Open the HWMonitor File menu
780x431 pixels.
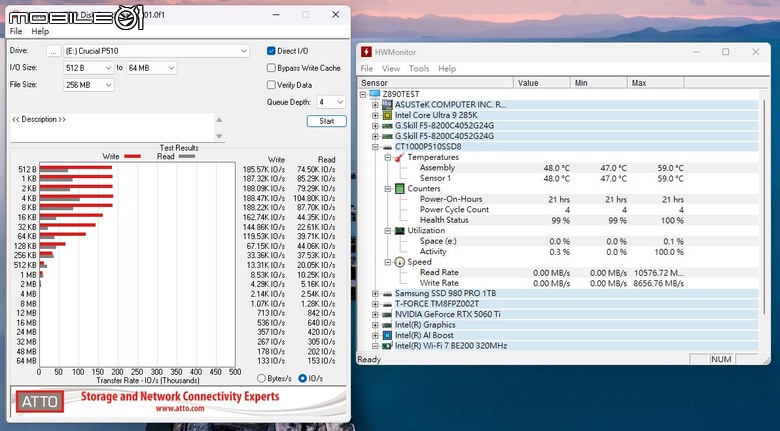[367, 69]
